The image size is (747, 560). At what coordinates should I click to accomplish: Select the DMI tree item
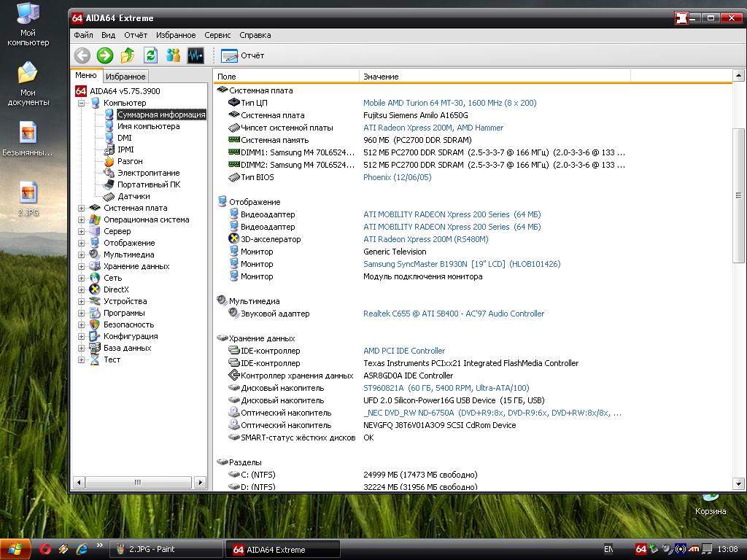point(124,138)
